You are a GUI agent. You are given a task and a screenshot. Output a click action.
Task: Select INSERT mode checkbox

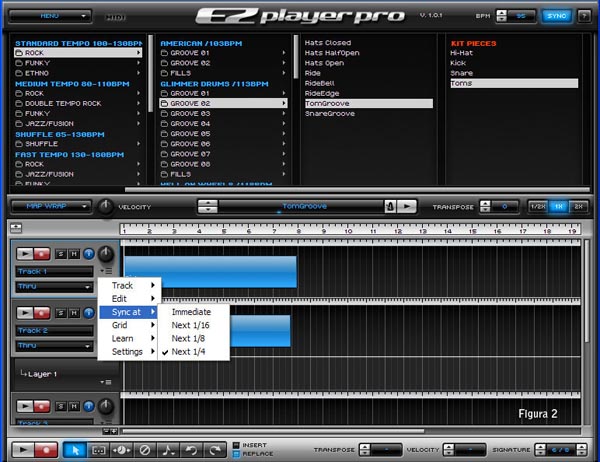[236, 445]
